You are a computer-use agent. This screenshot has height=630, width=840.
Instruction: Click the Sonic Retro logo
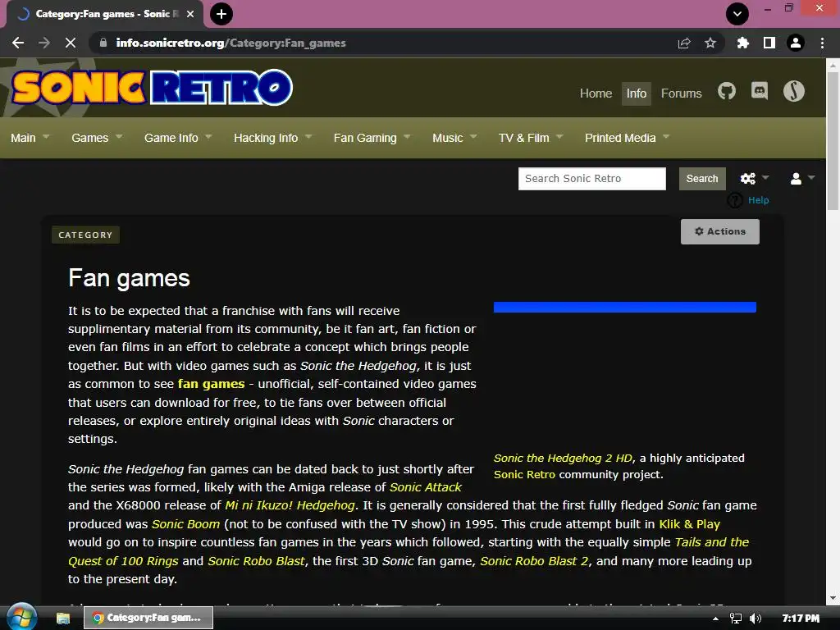[152, 87]
